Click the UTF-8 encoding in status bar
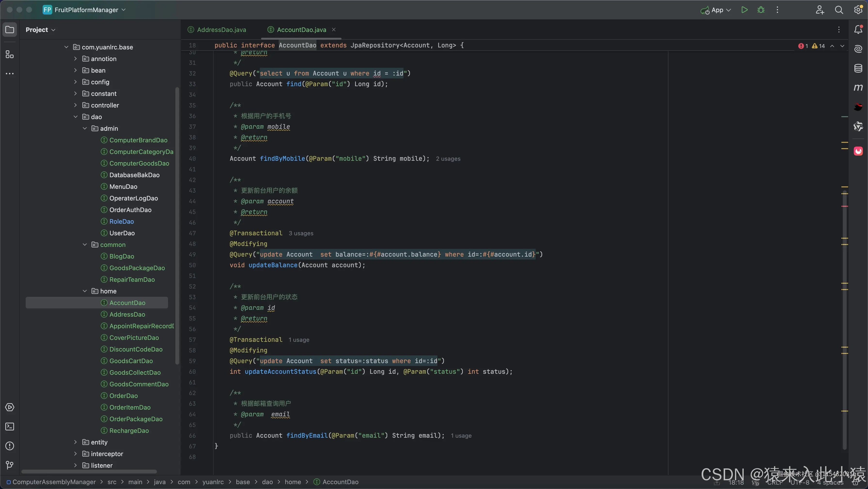Image resolution: width=868 pixels, height=489 pixels. pos(800,482)
